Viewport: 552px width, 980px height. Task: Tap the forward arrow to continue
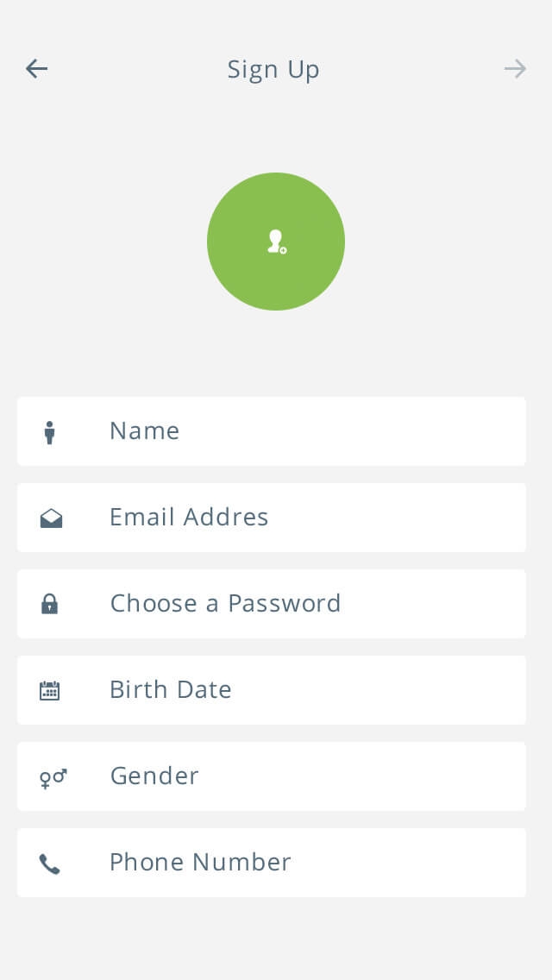click(x=515, y=69)
